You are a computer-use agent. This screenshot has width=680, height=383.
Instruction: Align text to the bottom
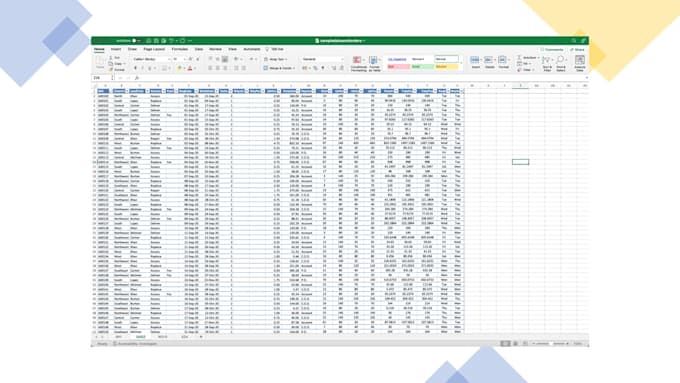pyautogui.click(x=225, y=59)
